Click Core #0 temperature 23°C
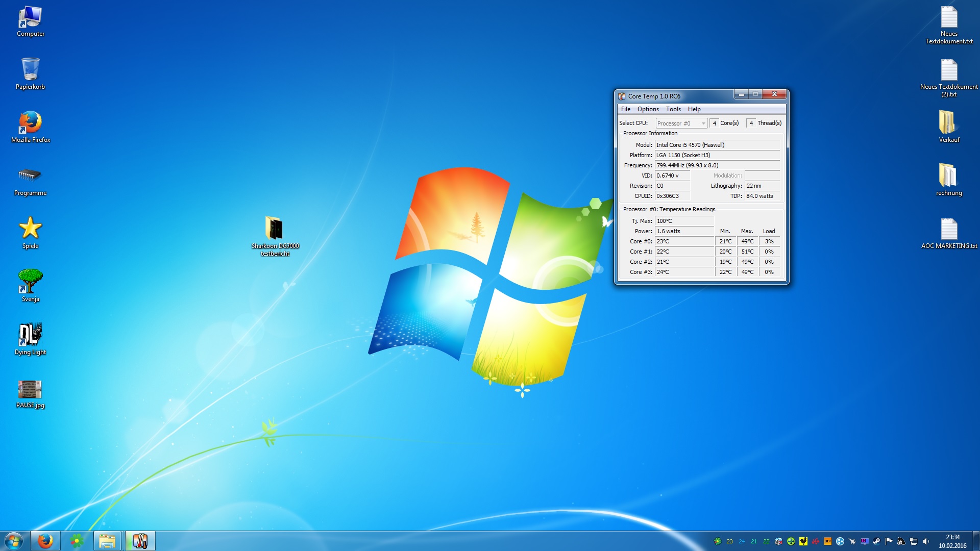This screenshot has height=551, width=980. tap(684, 241)
